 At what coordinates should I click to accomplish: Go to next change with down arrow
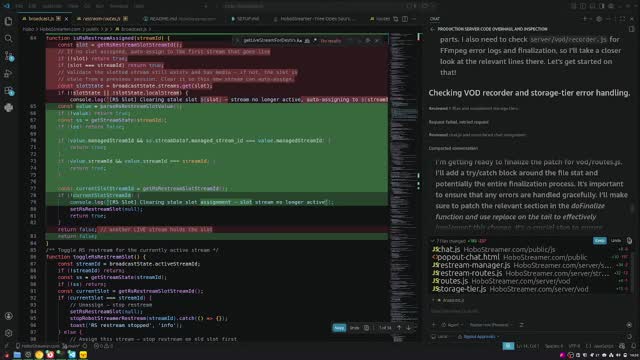pyautogui.click(x=409, y=328)
